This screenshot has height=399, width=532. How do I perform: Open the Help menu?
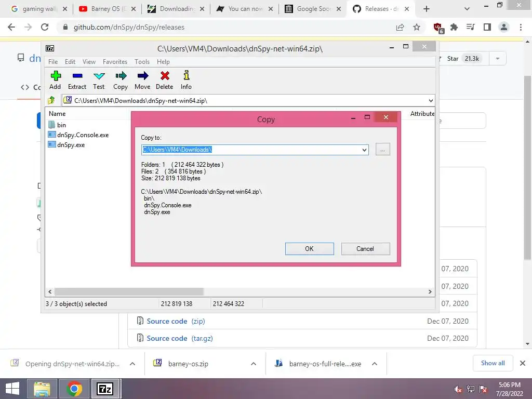pyautogui.click(x=163, y=62)
